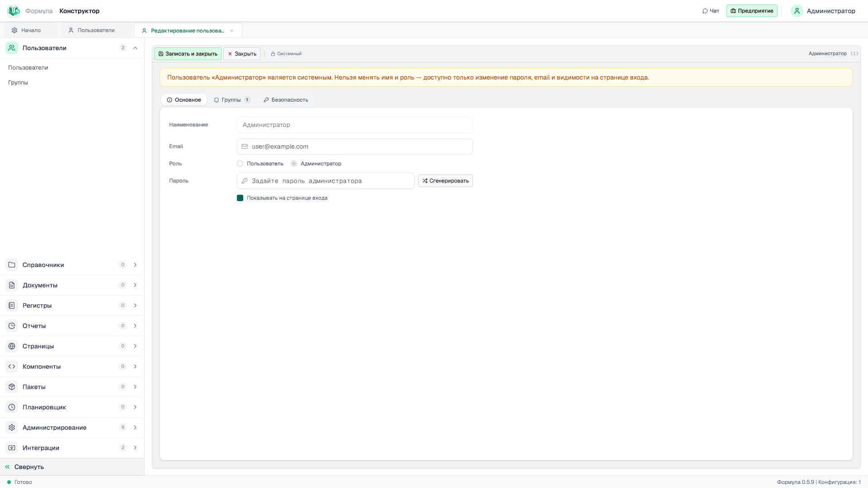Click the Страницы globe icon

point(12,346)
